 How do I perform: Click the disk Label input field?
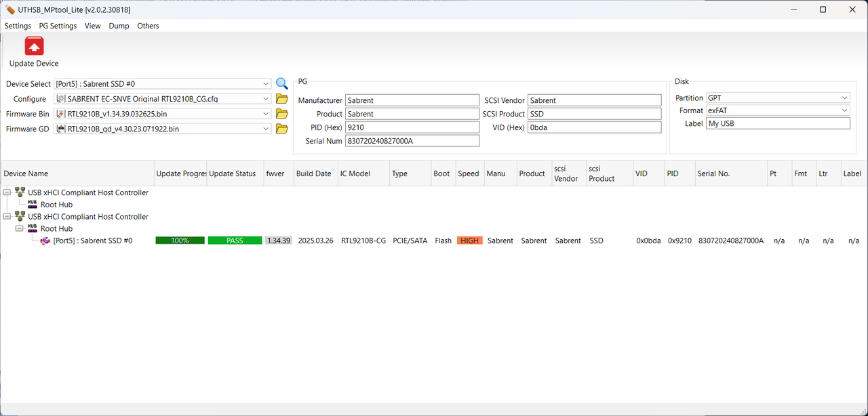coord(778,123)
